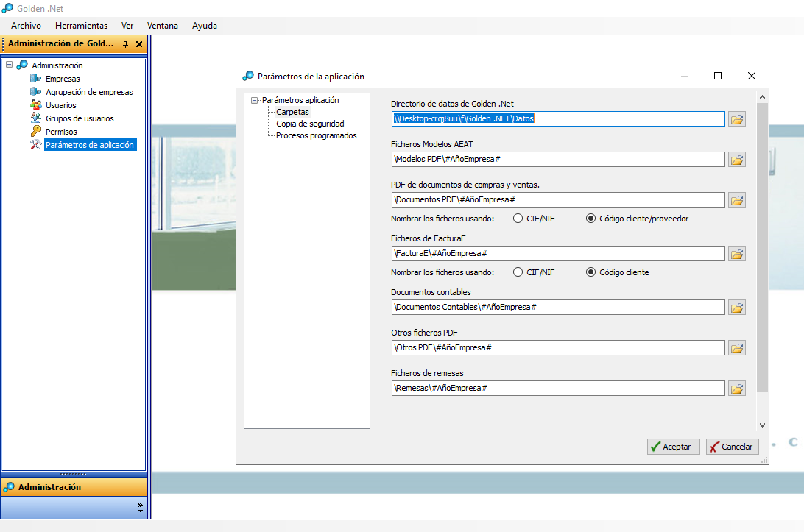Choose Código cliente/proveedor radio option
Screen dimensions: 804x532
590,219
